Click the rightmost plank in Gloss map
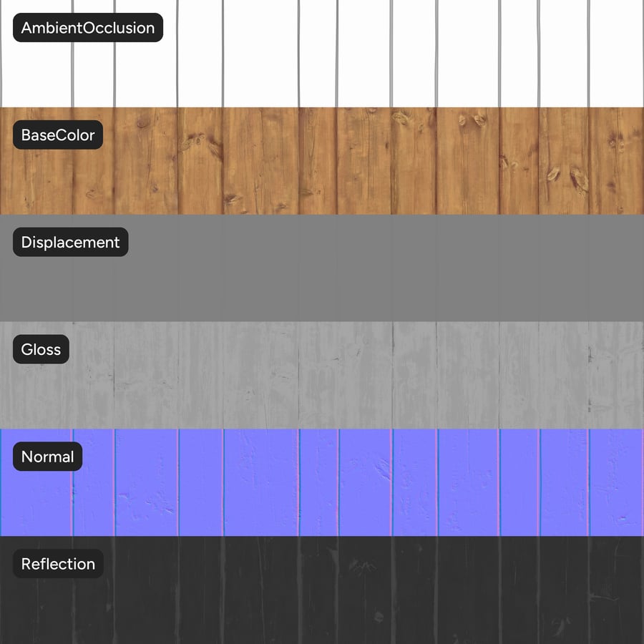This screenshot has width=644, height=644. 617,376
